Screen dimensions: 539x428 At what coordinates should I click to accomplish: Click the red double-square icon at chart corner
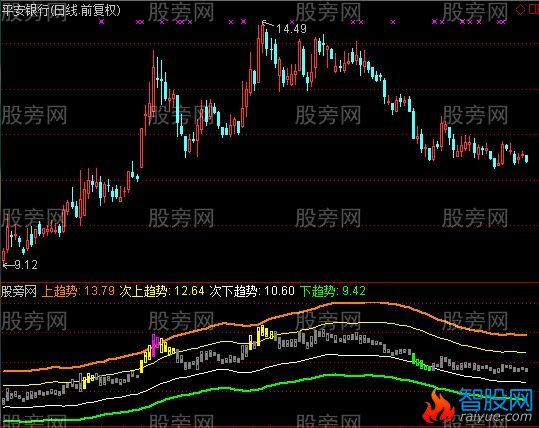533,10
